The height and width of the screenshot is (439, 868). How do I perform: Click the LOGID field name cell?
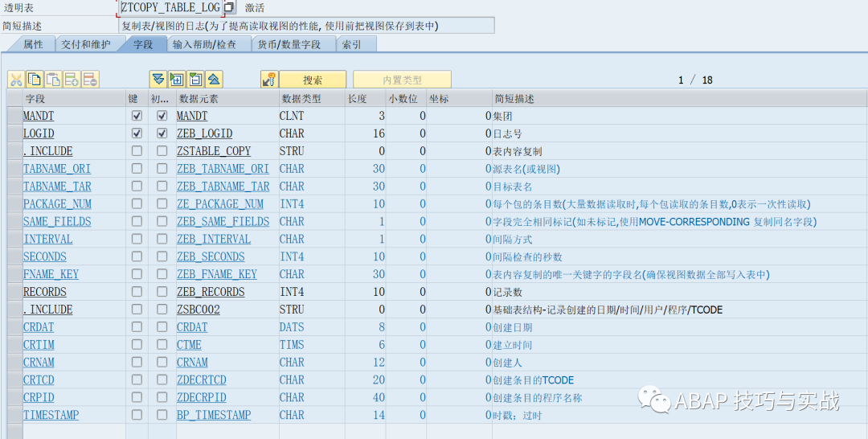click(x=74, y=133)
